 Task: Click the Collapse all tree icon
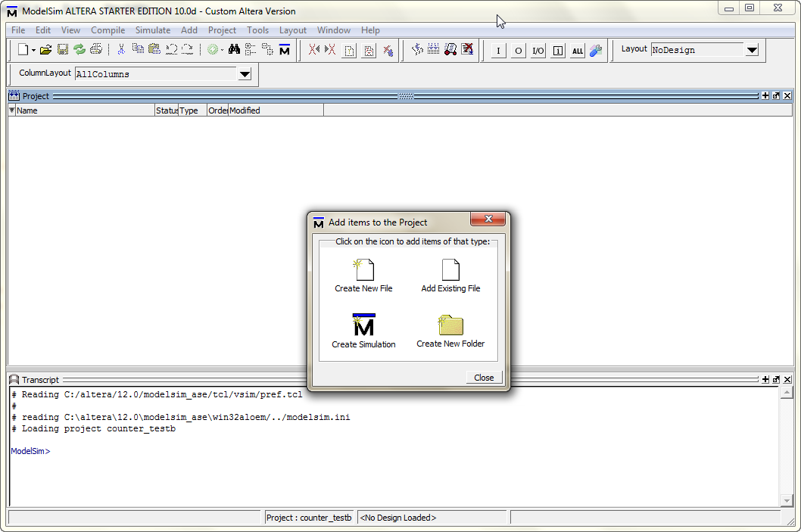(x=251, y=49)
